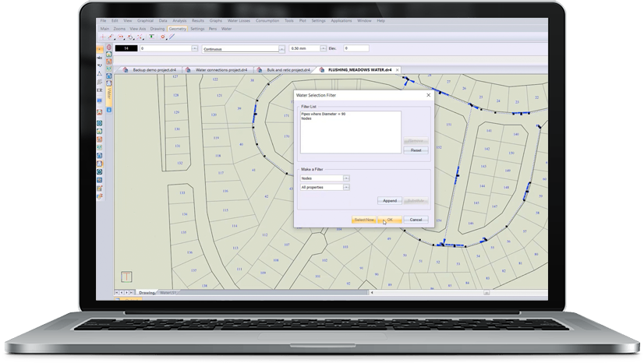Click the green text tool icon in Geometry toolbar
644x363 pixels.
tap(151, 37)
